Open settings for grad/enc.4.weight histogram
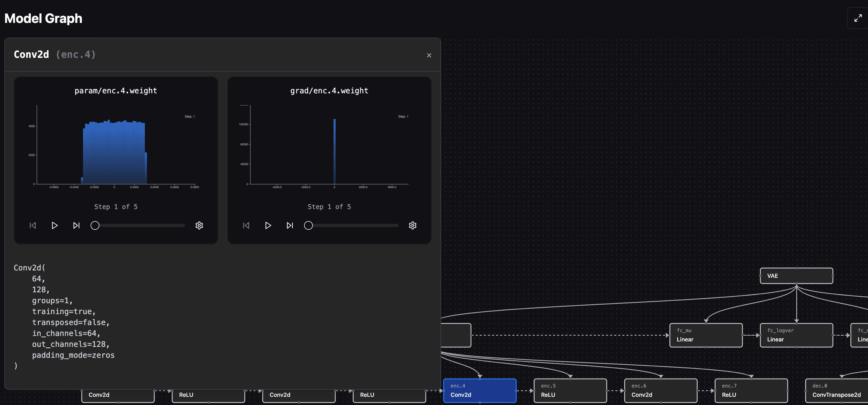Screen dimensions: 868x405 [x=412, y=225]
